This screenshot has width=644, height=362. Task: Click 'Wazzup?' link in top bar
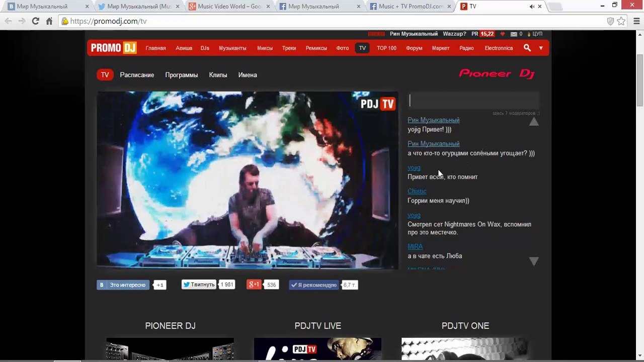point(454,34)
